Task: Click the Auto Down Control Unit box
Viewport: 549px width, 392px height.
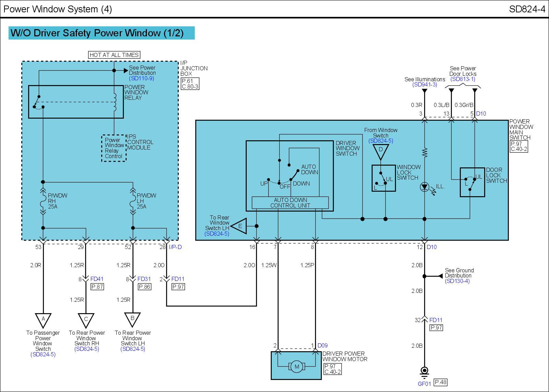Action: [x=290, y=203]
